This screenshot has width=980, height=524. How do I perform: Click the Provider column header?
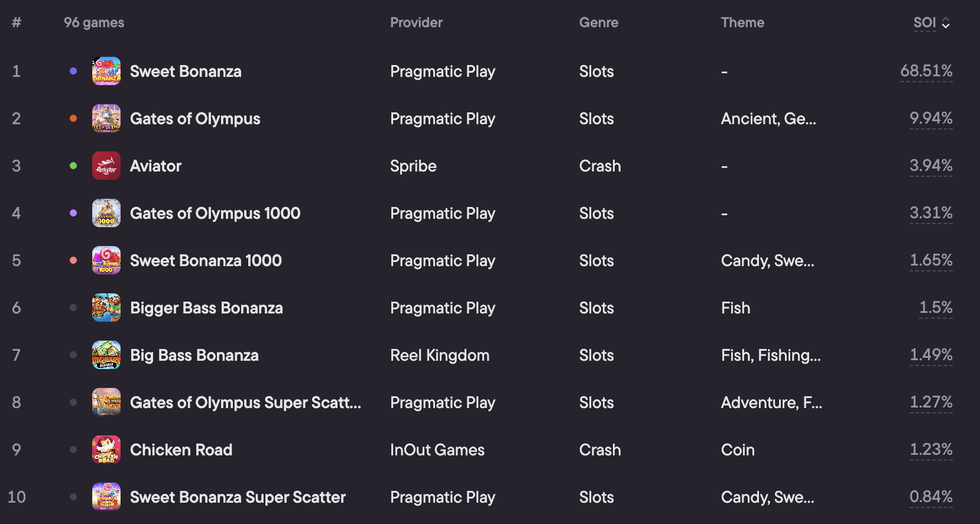416,22
